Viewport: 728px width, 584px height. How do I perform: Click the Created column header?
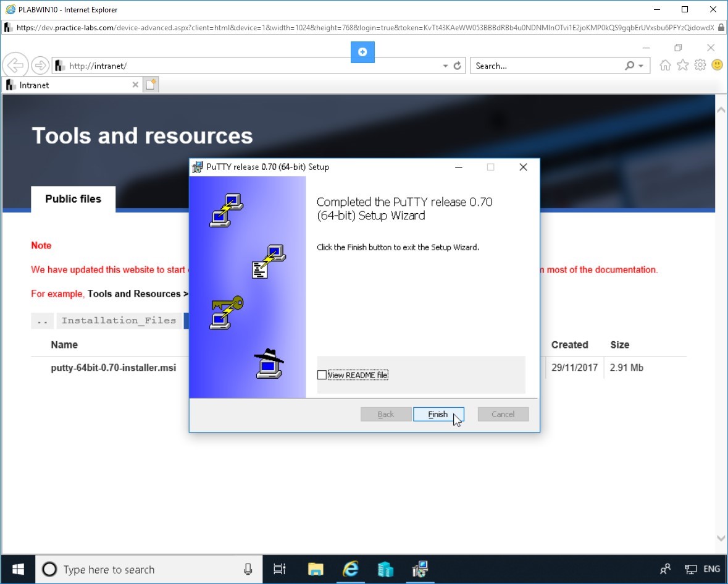570,345
